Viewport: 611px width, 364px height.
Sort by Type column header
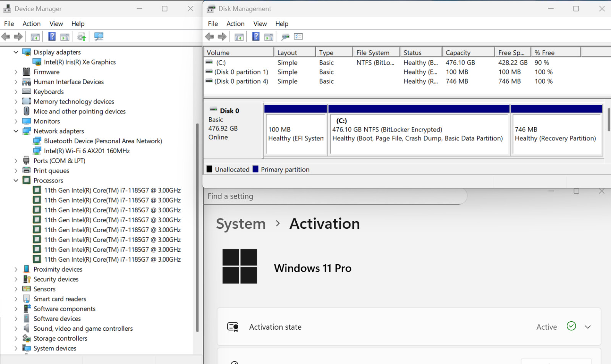click(x=334, y=52)
